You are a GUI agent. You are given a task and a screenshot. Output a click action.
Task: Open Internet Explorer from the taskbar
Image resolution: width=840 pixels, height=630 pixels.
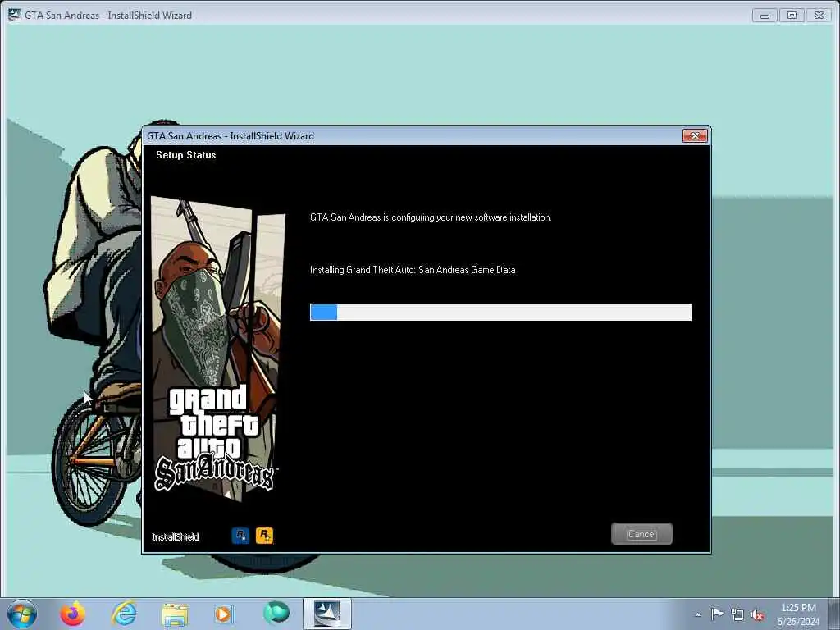click(x=124, y=614)
